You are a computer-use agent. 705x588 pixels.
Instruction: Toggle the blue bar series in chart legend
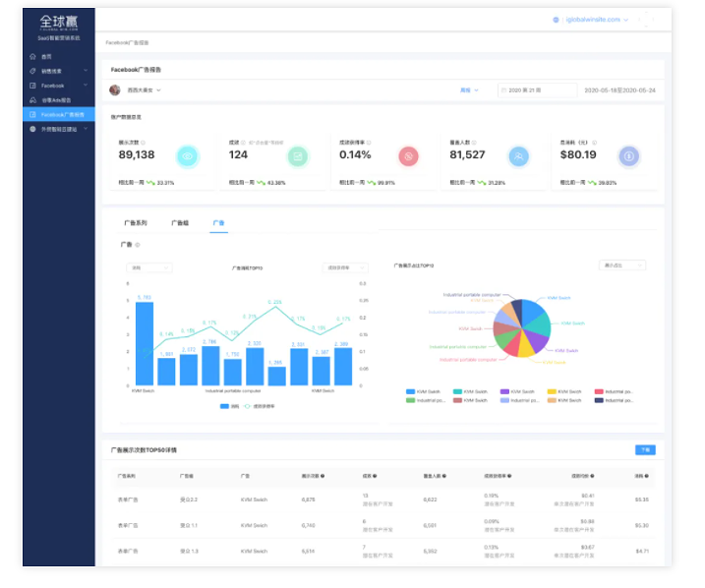[x=229, y=406]
